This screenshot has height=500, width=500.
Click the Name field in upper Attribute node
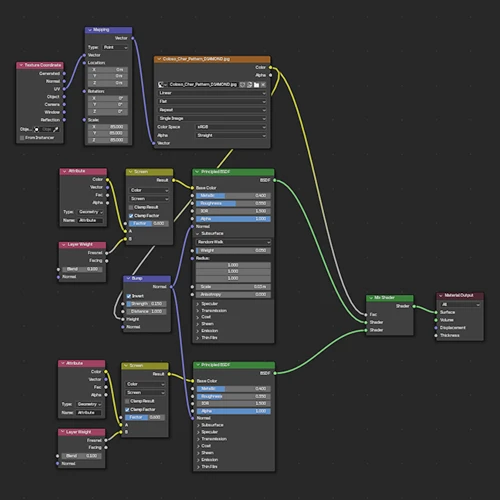click(91, 220)
